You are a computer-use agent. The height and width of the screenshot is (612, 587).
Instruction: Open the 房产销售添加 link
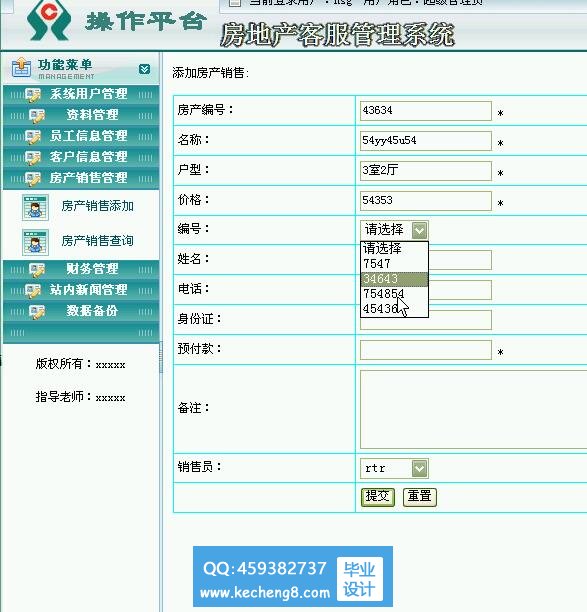pyautogui.click(x=98, y=206)
